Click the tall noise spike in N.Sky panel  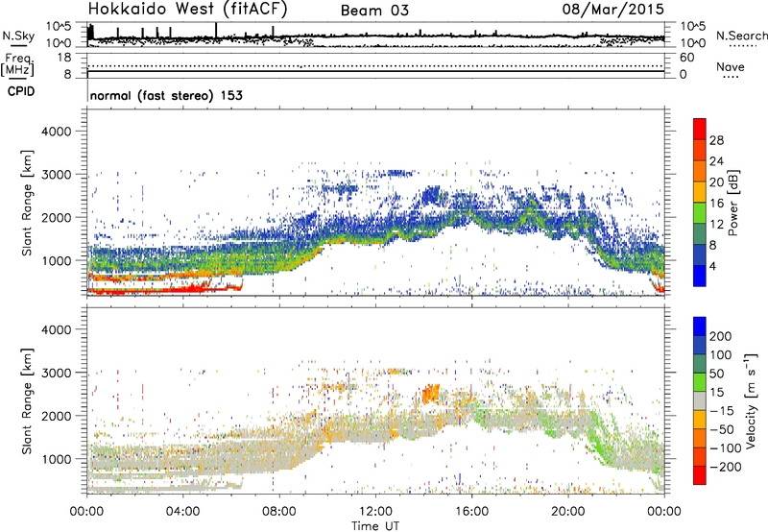216,31
